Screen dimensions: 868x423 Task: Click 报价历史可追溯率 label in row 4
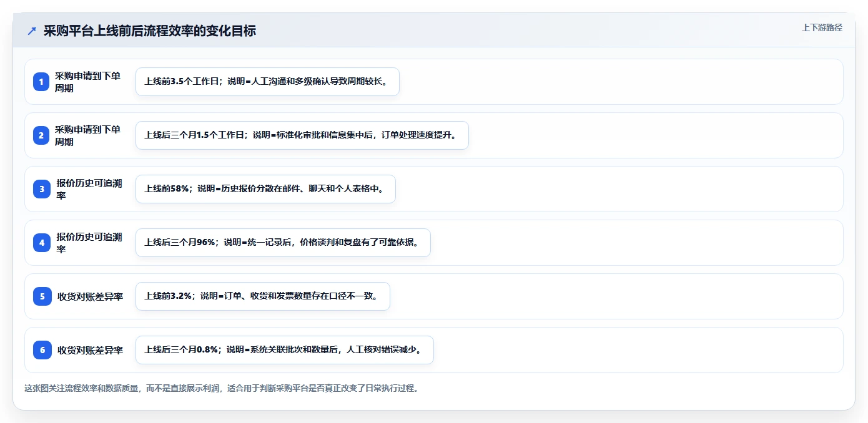(89, 243)
